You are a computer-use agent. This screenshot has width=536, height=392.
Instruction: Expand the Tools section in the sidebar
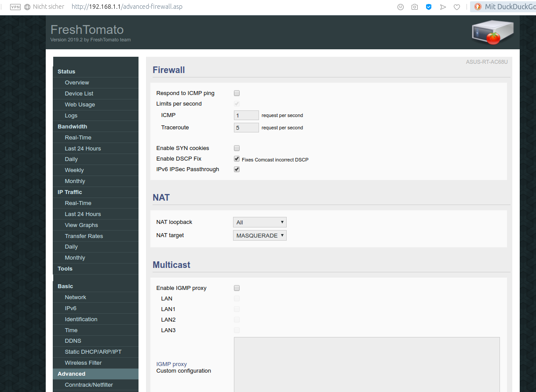point(65,268)
